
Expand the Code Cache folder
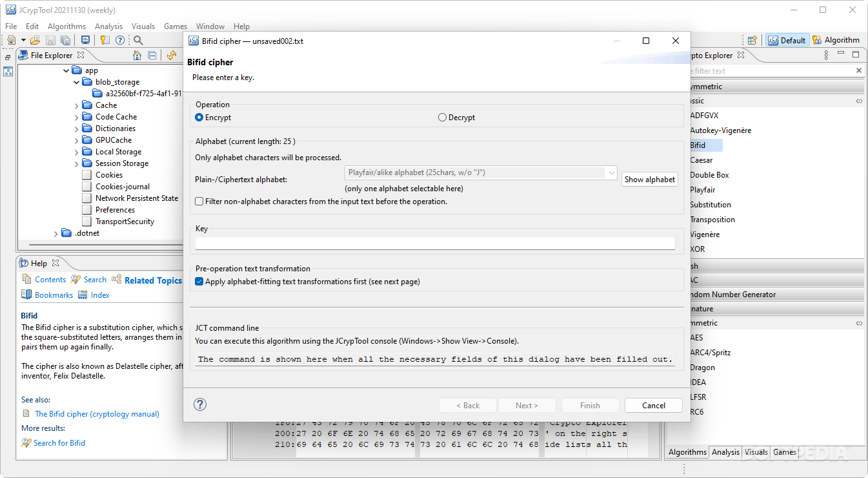(x=77, y=117)
